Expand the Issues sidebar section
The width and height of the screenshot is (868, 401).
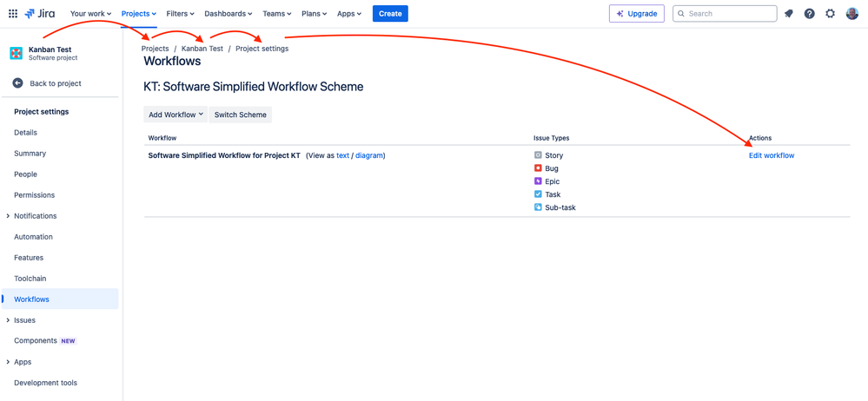tap(7, 320)
